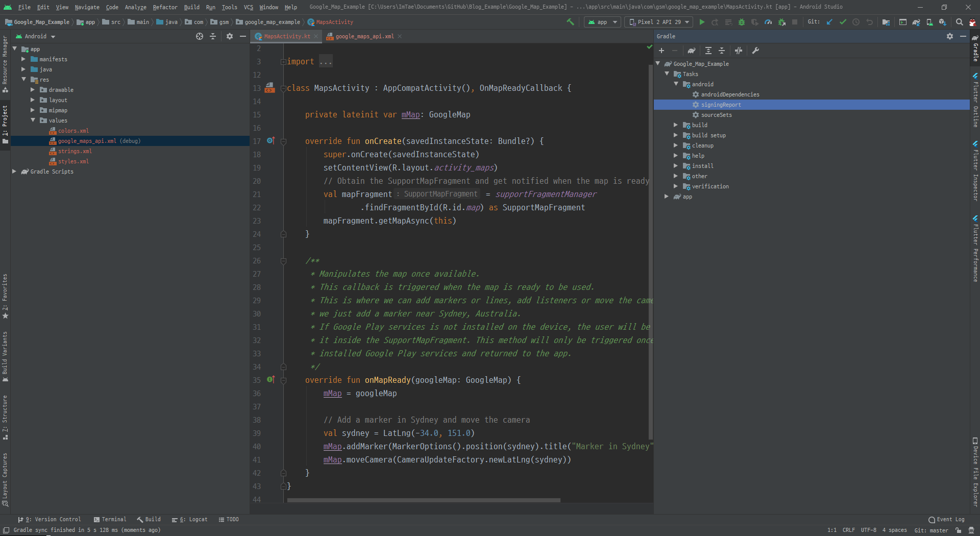Image resolution: width=980 pixels, height=536 pixels.
Task: Collapse the android task group in Gradle
Action: coord(676,84)
